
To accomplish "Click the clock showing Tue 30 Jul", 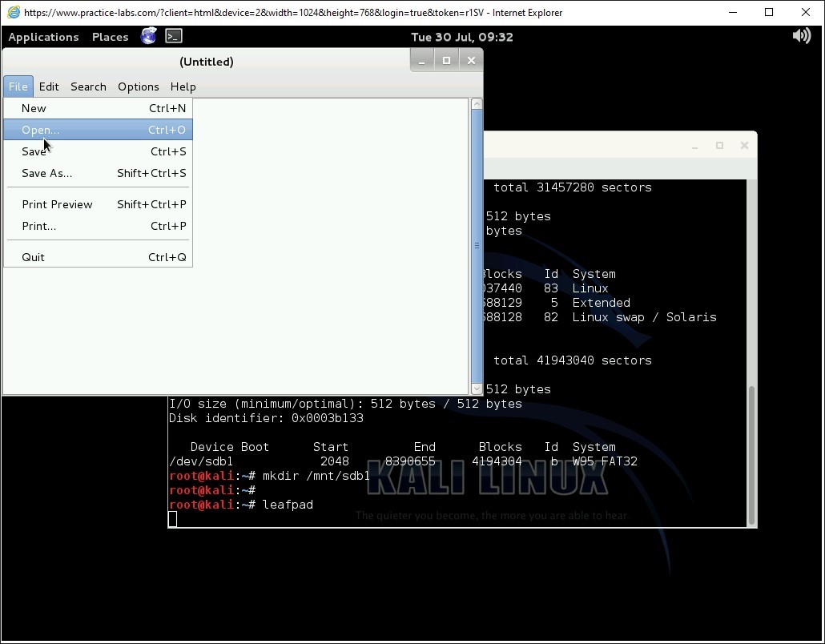I will tap(461, 37).
